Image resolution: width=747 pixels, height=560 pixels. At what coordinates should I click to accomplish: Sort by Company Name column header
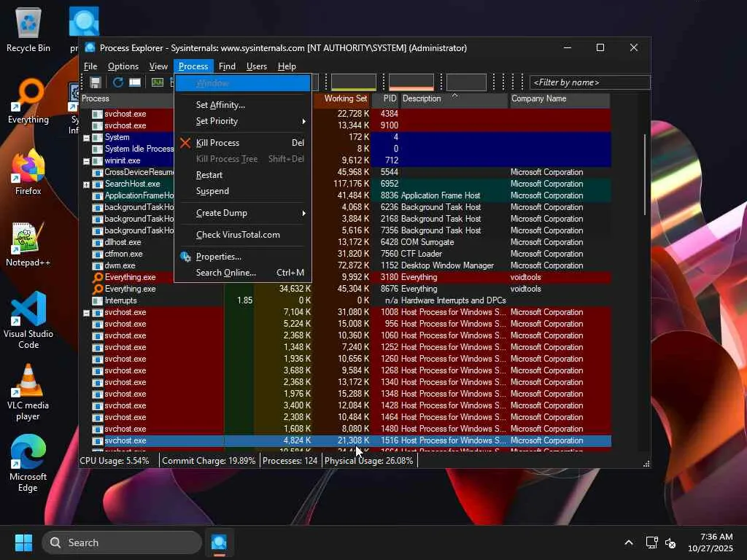[x=560, y=98]
